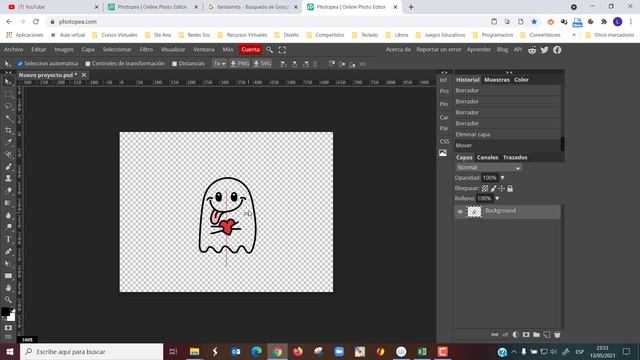The width and height of the screenshot is (640, 360).
Task: Open Reportar un error link
Action: (x=438, y=49)
